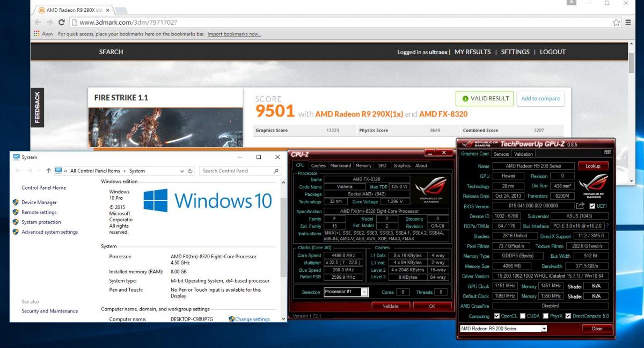Viewport: 644px width, 348px height.
Task: Bookmark this page with the star icon
Action: pyautogui.click(x=617, y=22)
